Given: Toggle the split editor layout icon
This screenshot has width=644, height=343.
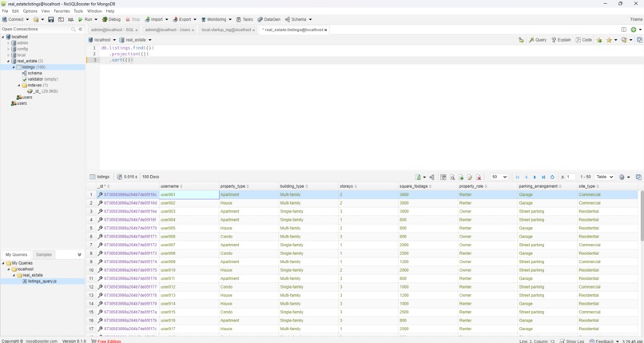Looking at the screenshot, I should coord(623,30).
